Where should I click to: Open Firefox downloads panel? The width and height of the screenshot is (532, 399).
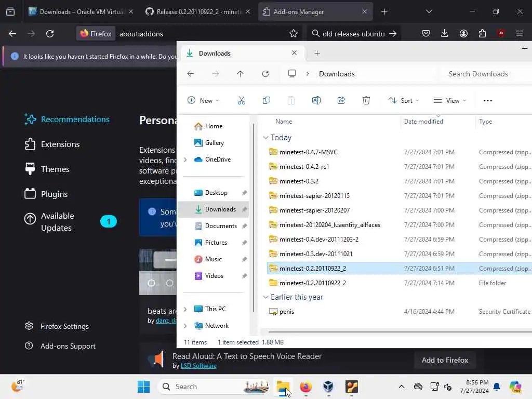coord(445,34)
